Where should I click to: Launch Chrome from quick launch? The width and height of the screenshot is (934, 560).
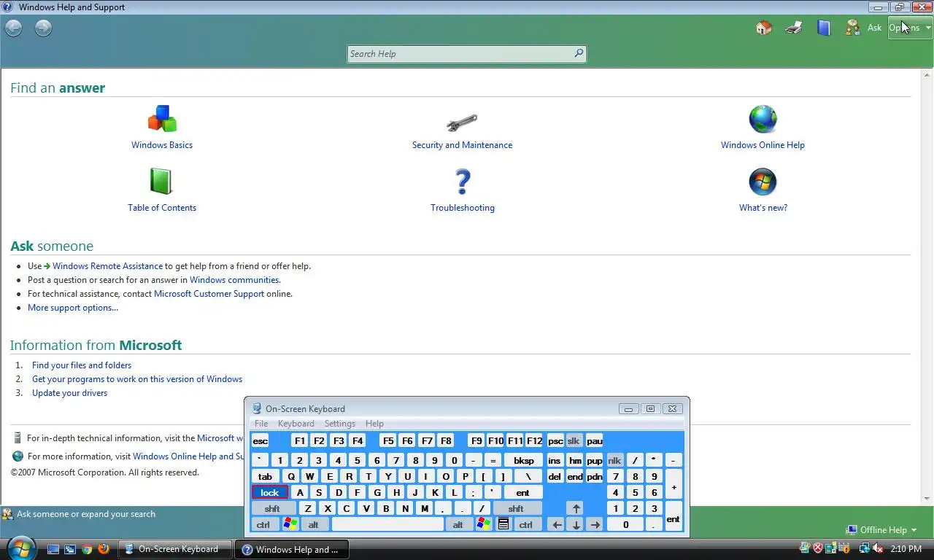point(87,549)
